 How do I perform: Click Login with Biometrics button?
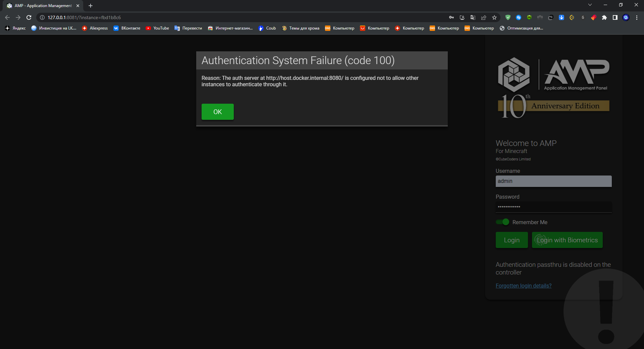click(x=567, y=240)
